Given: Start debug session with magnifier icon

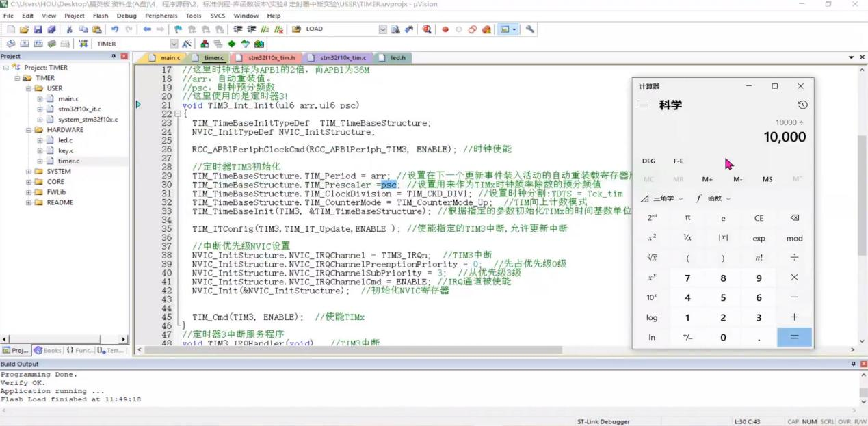Looking at the screenshot, I should tap(427, 29).
